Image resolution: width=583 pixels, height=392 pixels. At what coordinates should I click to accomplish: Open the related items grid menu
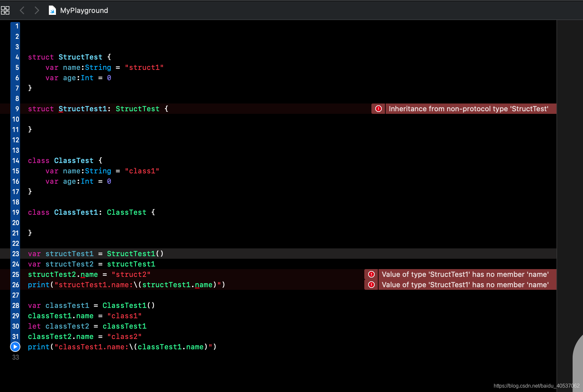(5, 10)
